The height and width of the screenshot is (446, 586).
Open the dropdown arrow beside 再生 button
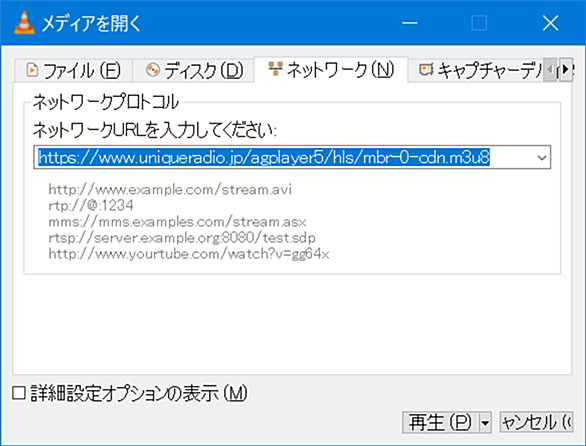485,423
